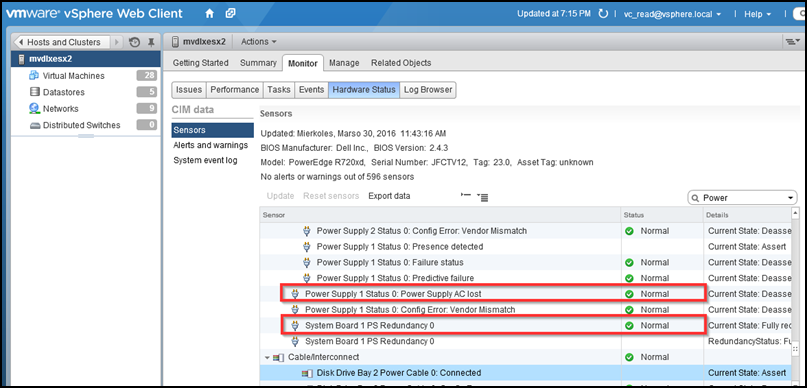
Task: Open System event log in CIM data
Action: pos(205,161)
